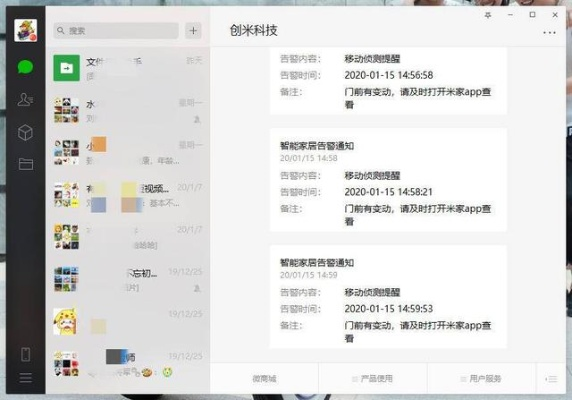Minimize the WeChat window
Viewport: 572px width, 400px height.
tap(510, 15)
